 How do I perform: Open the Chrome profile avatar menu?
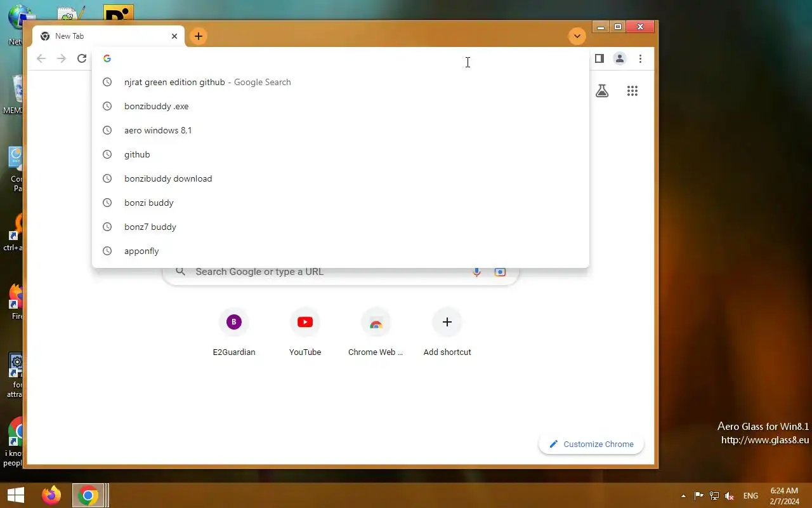point(620,58)
